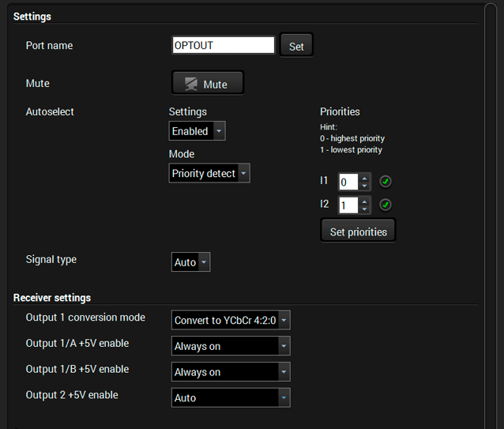Decrease I1 priority with down arrow
Image resolution: width=504 pixels, height=429 pixels.
tap(364, 186)
